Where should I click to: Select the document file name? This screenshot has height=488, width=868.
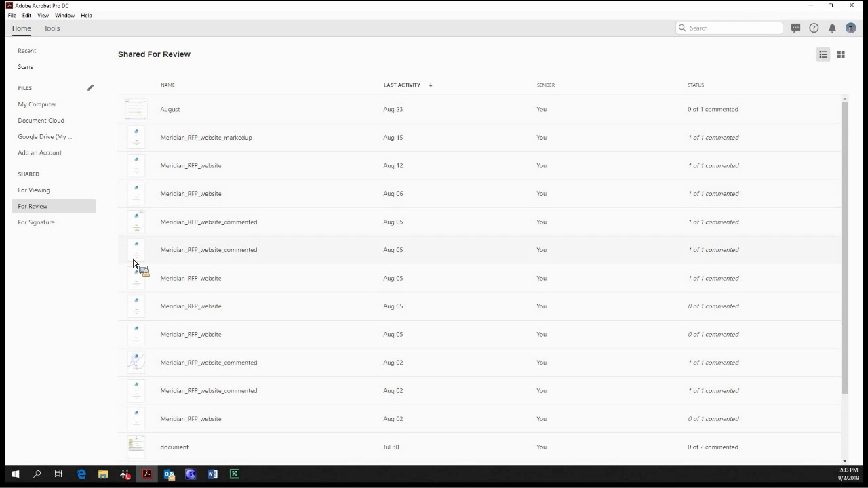tap(174, 447)
